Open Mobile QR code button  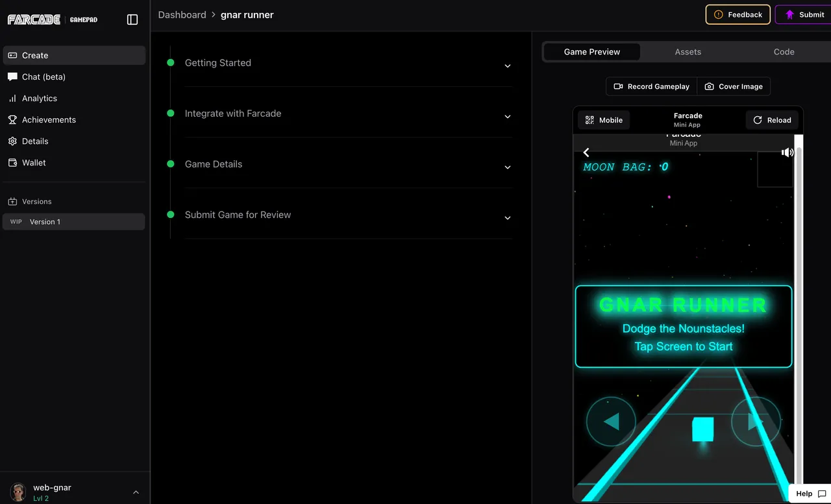604,120
